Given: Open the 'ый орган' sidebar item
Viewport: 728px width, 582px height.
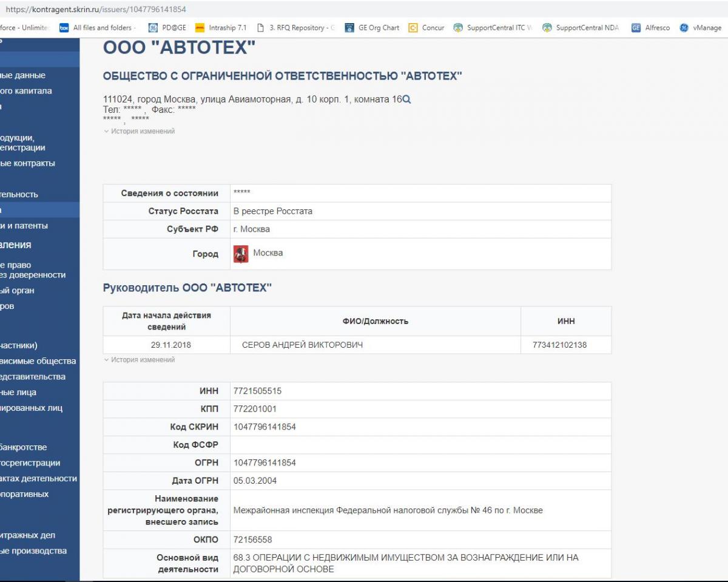Looking at the screenshot, I should [x=18, y=290].
